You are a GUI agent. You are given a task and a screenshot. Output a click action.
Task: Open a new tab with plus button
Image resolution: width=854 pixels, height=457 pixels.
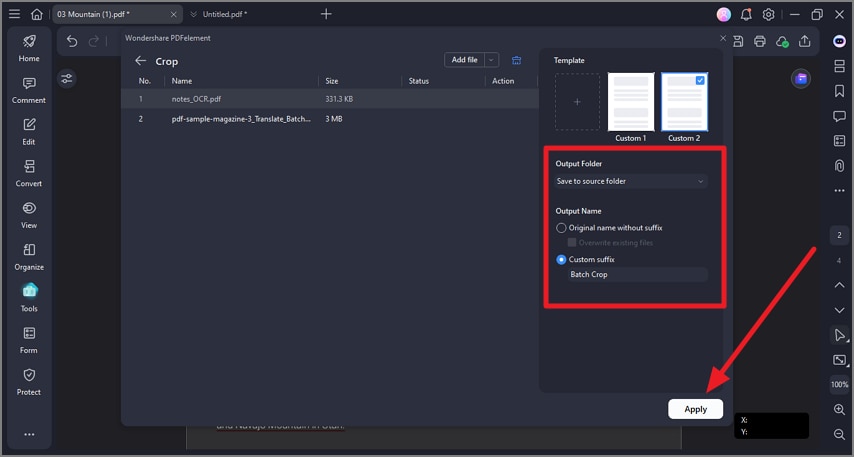point(326,14)
